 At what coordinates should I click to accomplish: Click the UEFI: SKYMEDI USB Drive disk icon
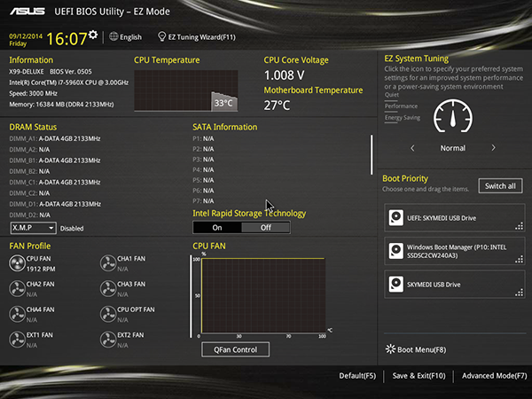tap(396, 217)
